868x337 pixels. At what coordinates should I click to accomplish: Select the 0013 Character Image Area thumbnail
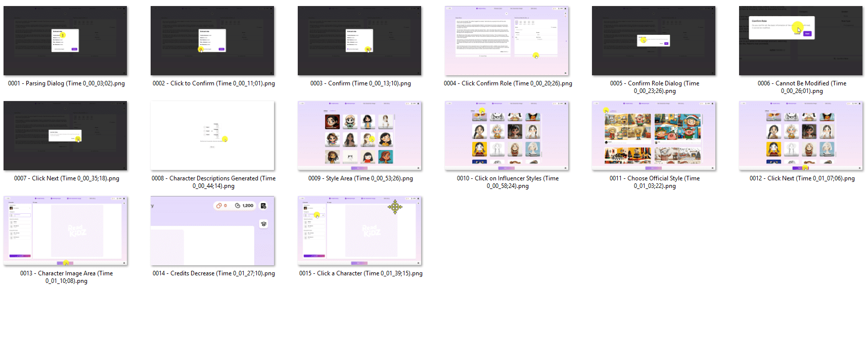tap(65, 231)
